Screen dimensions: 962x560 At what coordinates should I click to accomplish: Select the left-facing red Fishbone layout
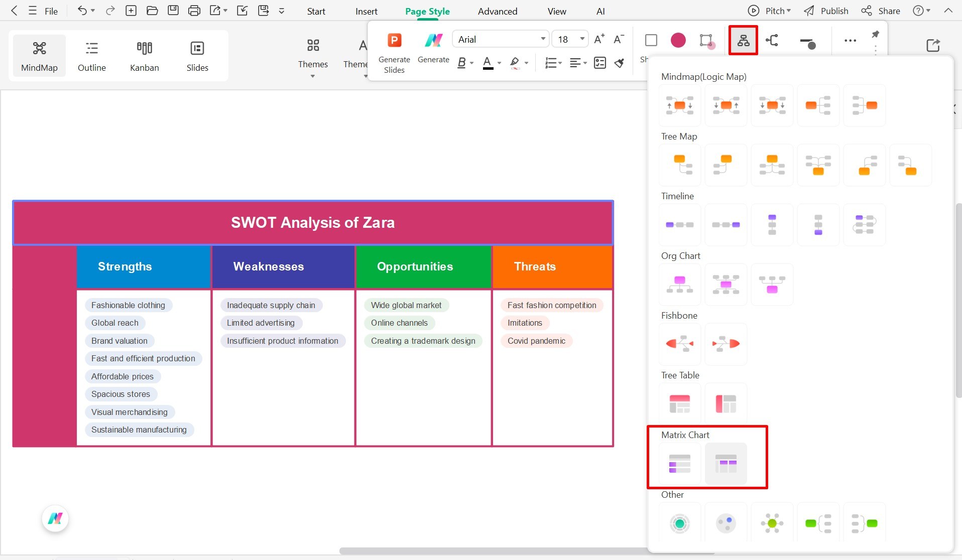(680, 344)
